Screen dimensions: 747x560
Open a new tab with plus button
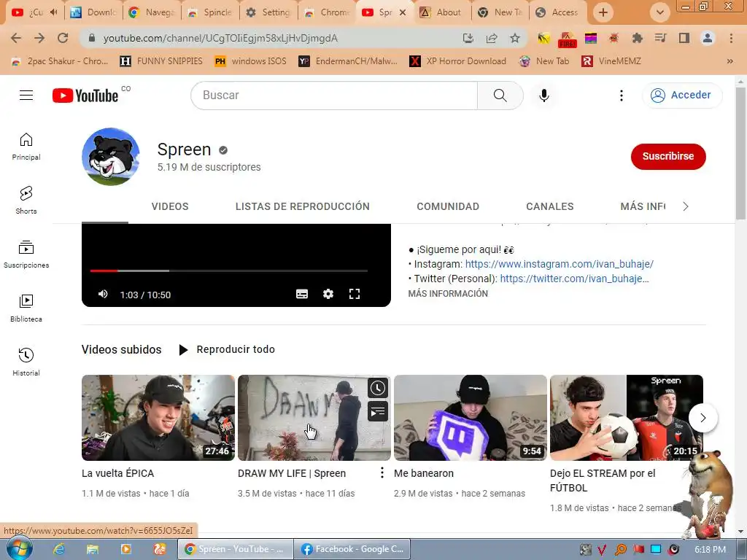[603, 13]
